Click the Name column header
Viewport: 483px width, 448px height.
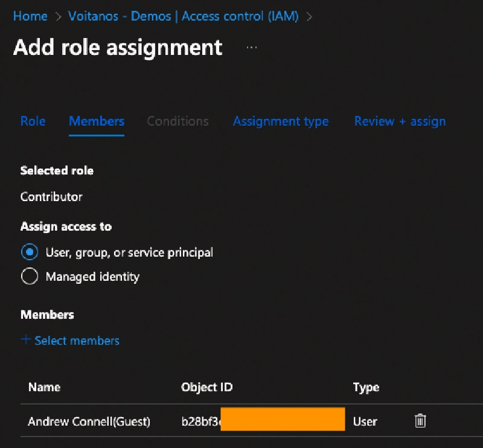pyautogui.click(x=44, y=387)
